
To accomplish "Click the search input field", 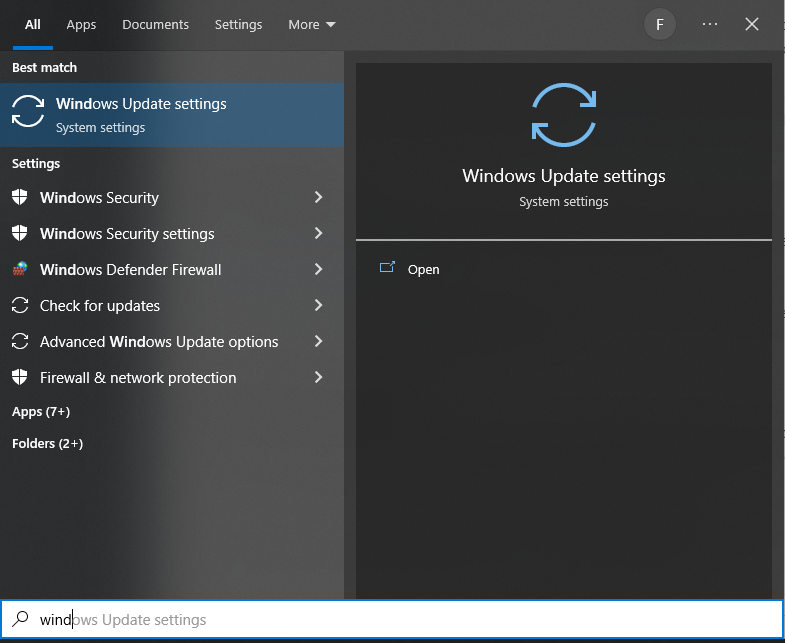I will (x=392, y=619).
